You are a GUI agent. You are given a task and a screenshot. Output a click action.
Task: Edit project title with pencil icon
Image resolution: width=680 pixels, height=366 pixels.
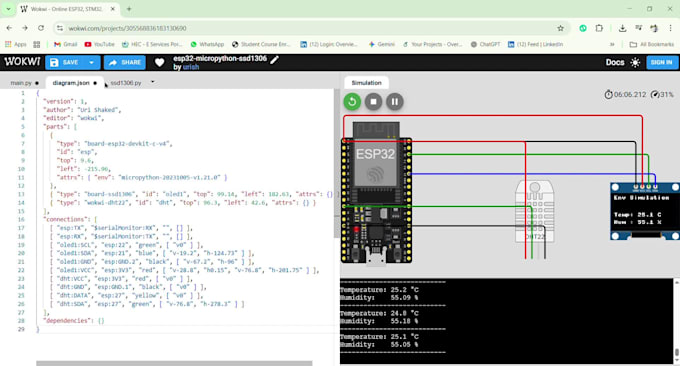[x=275, y=59]
